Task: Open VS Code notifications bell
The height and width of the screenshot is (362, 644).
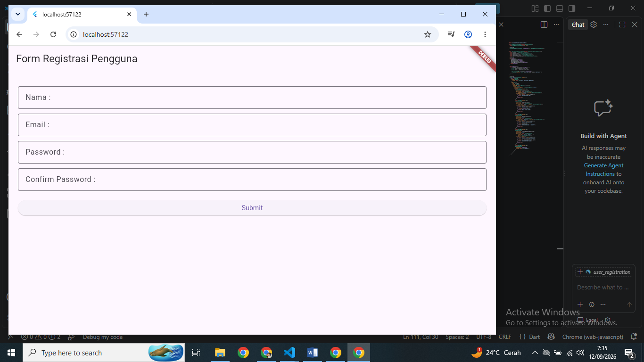Action: point(633,337)
